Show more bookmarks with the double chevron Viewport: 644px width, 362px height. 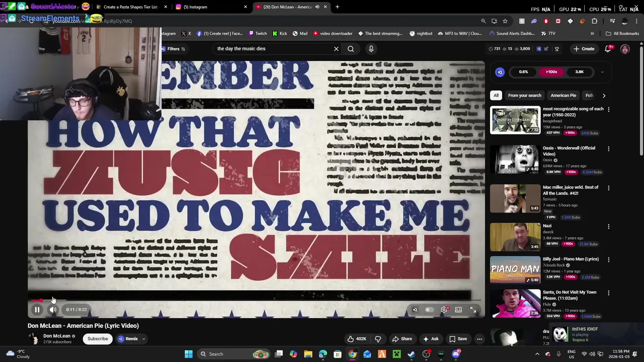pyautogui.click(x=592, y=34)
